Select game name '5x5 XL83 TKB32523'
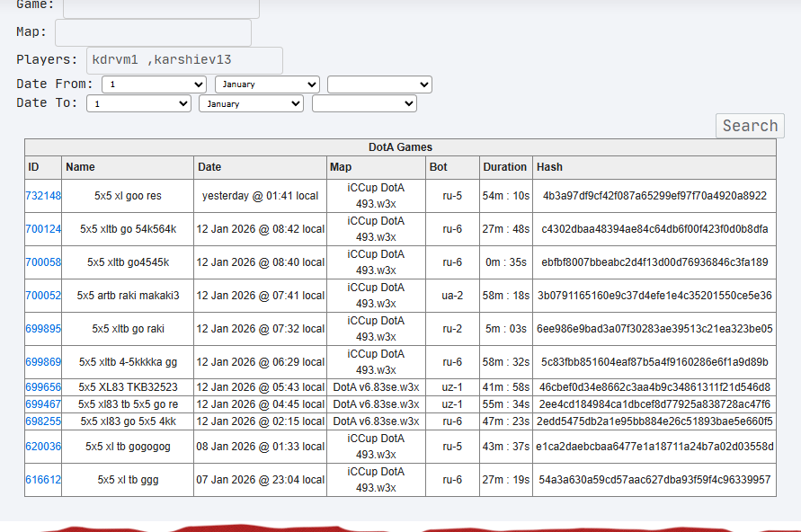 point(128,387)
